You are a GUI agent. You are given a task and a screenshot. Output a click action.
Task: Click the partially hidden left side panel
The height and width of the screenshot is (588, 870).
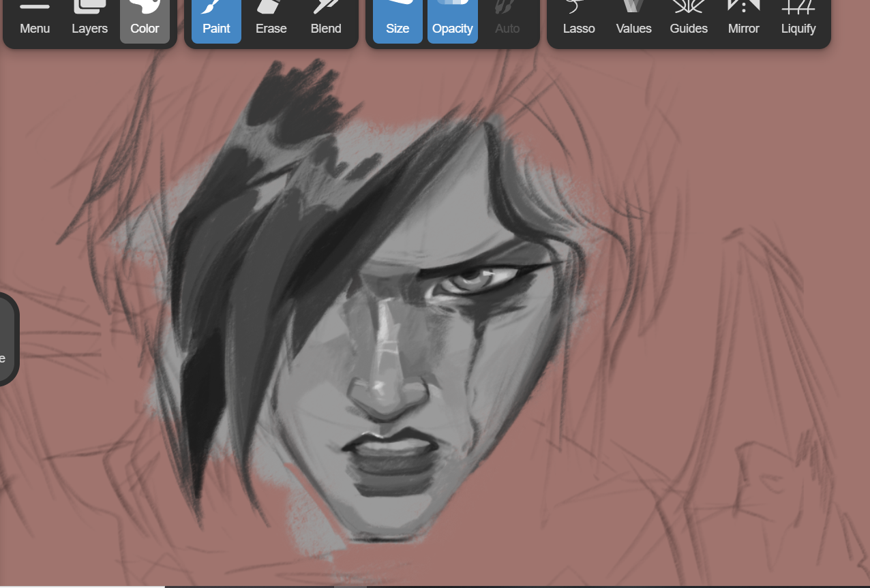coord(7,339)
